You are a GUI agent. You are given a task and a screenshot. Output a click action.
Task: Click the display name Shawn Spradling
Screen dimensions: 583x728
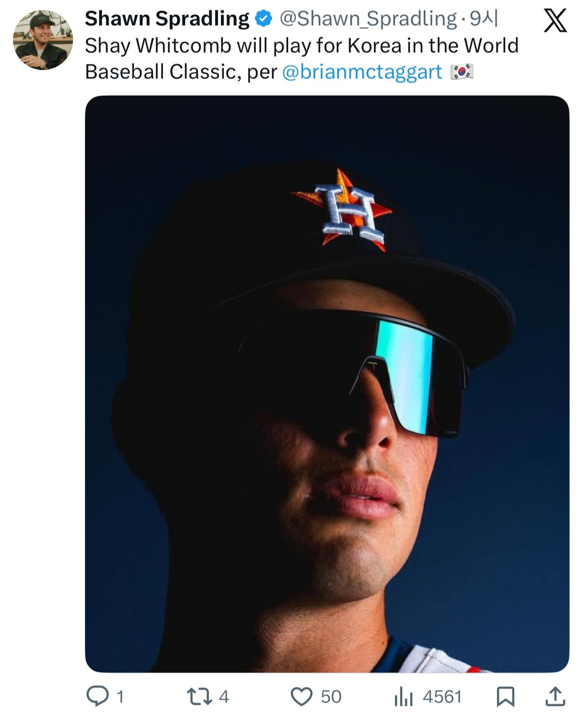167,19
